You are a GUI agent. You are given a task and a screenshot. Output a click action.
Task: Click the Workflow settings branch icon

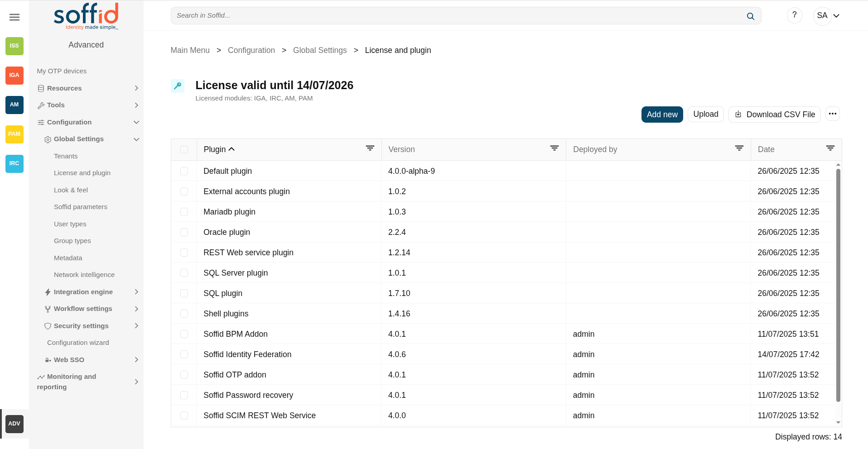click(48, 309)
